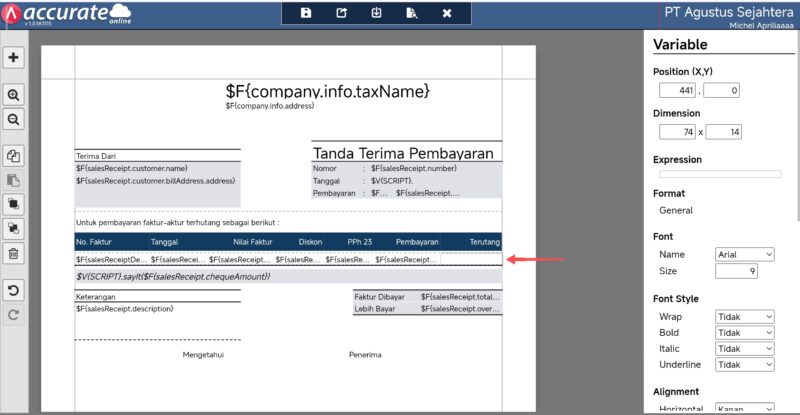Open the print preview icon

(x=411, y=13)
